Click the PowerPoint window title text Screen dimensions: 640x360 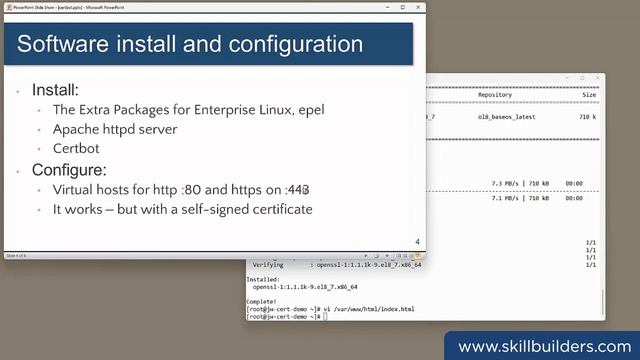click(69, 7)
